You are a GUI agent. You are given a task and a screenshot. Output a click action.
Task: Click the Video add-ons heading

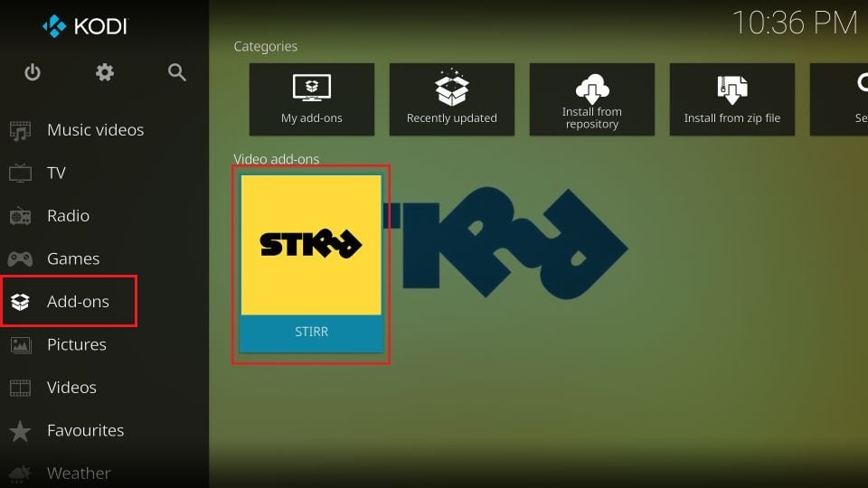277,159
